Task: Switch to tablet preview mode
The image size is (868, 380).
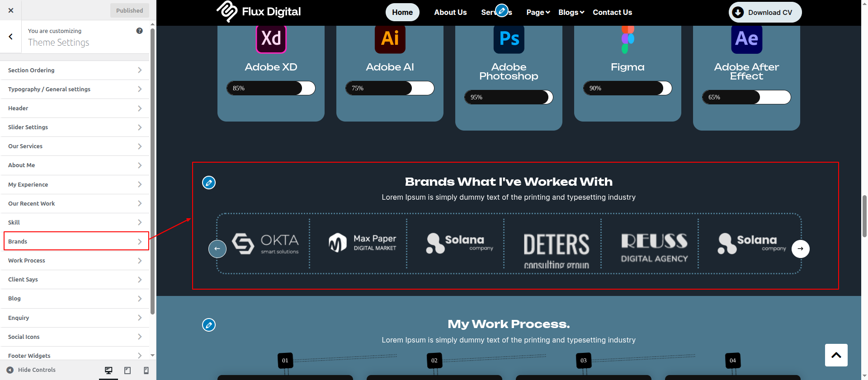Action: (x=127, y=371)
